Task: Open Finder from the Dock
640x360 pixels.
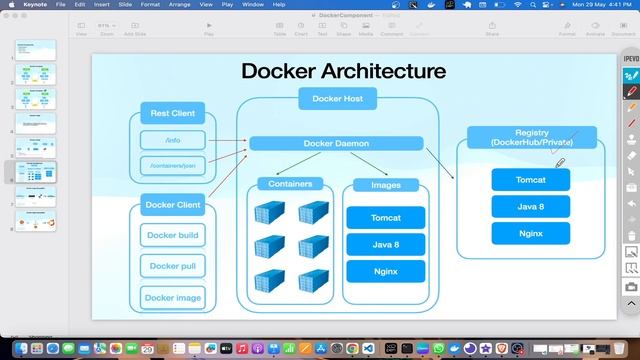Action: coord(21,348)
